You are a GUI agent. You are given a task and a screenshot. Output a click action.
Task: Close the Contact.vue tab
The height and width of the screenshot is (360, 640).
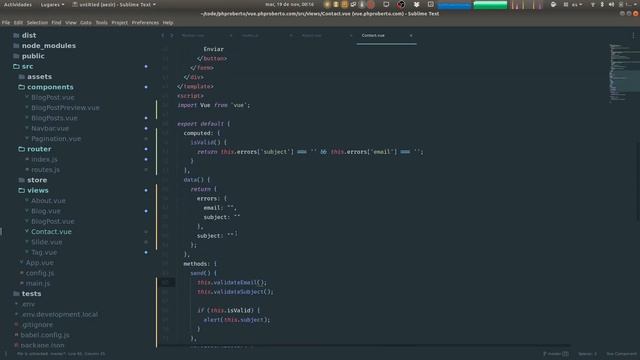[411, 36]
